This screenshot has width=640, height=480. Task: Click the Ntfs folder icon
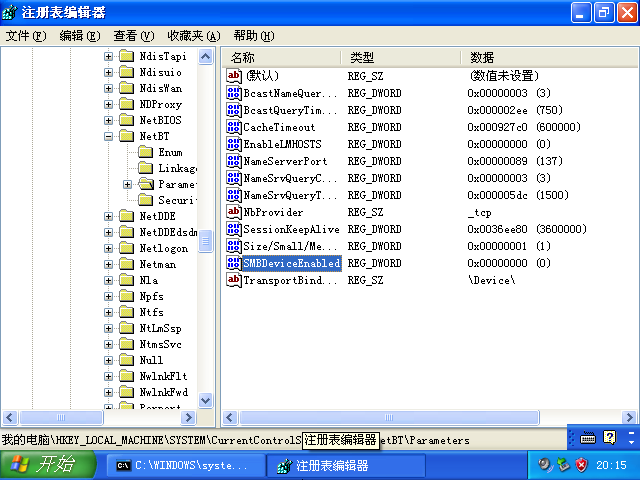tap(127, 312)
